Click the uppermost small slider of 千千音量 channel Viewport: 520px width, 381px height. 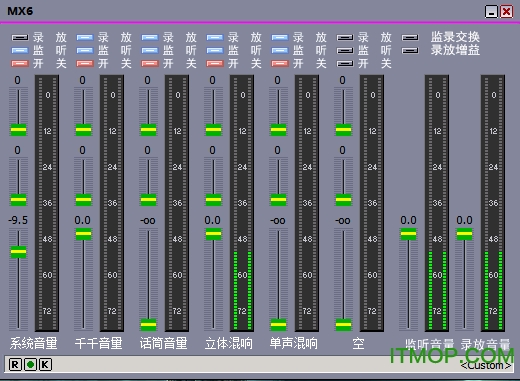click(83, 130)
